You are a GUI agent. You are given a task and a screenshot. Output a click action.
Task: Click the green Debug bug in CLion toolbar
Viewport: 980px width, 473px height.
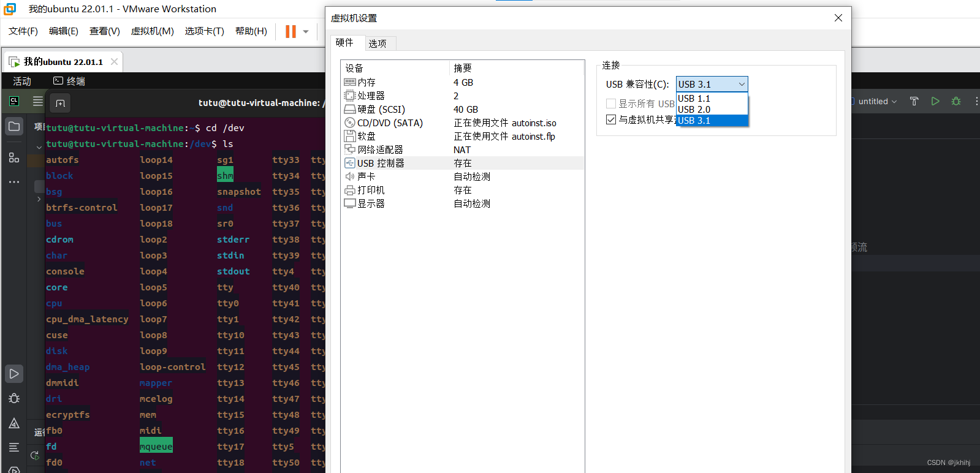(x=956, y=102)
